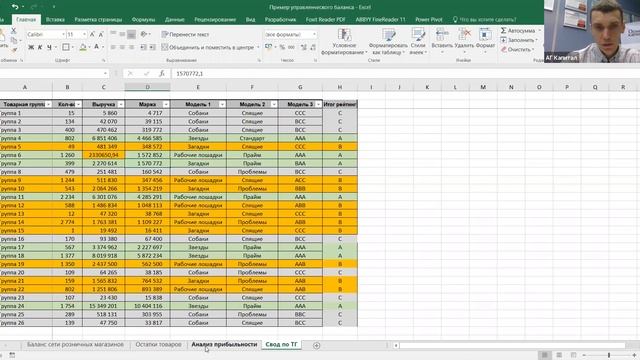Select column D header
The image size is (640, 360).
[147, 87]
